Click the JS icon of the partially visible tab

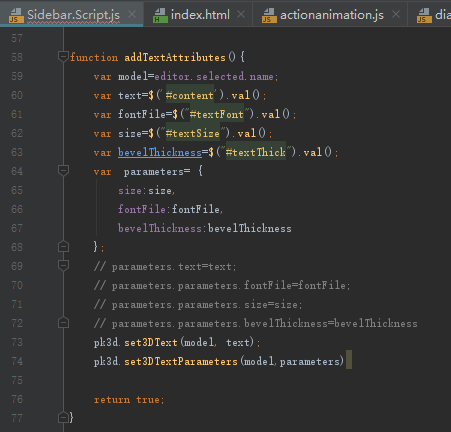tap(424, 15)
